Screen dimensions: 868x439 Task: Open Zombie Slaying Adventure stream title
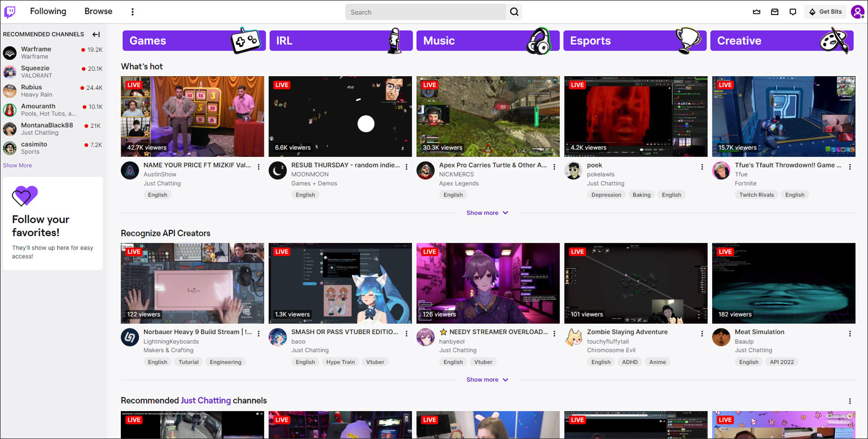[x=627, y=332]
